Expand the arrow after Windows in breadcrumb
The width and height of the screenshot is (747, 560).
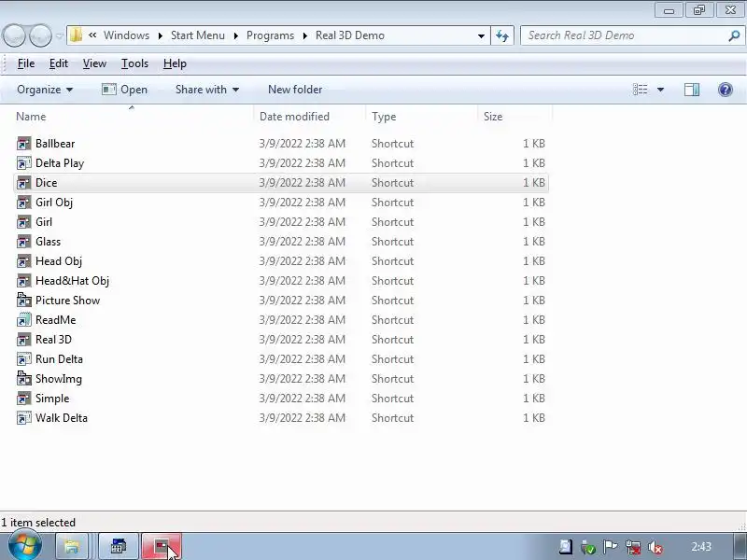[161, 35]
